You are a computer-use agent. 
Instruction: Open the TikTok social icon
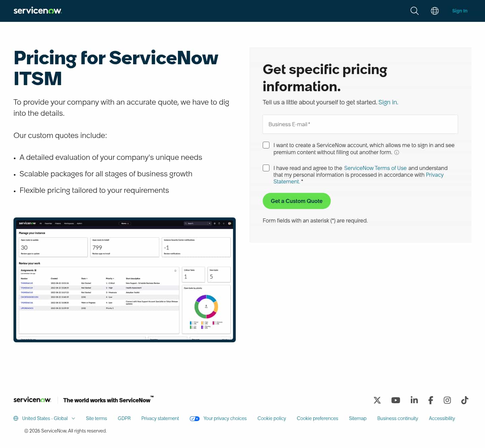[x=465, y=400]
